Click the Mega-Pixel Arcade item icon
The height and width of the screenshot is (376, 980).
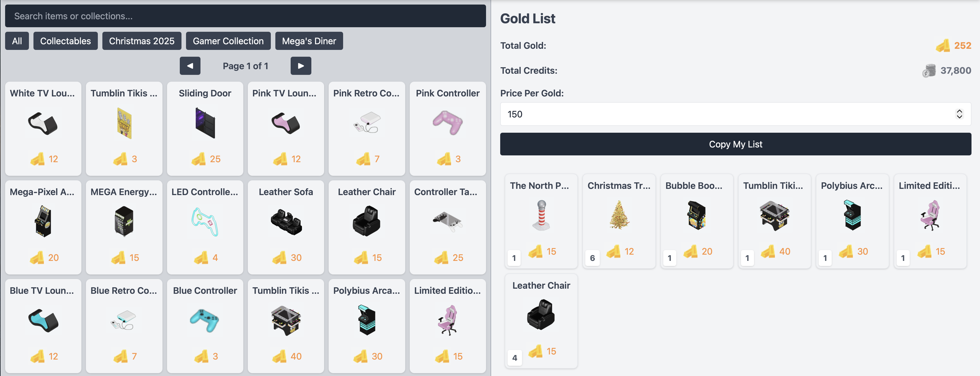(43, 221)
